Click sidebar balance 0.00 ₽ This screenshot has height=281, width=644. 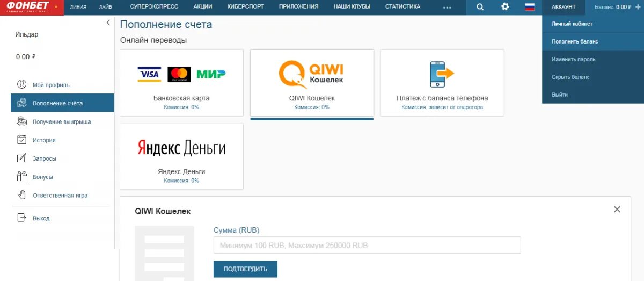pyautogui.click(x=26, y=56)
